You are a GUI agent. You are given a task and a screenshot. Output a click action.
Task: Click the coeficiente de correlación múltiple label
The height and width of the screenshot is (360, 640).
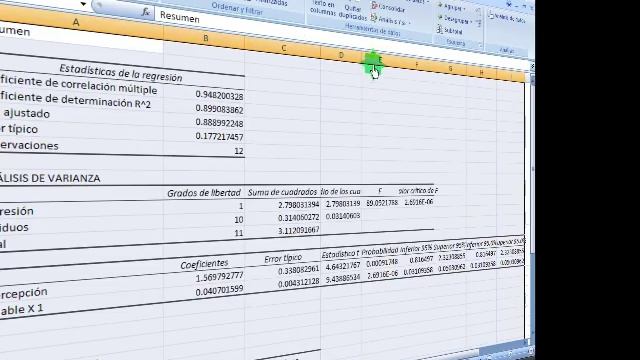tap(78, 84)
